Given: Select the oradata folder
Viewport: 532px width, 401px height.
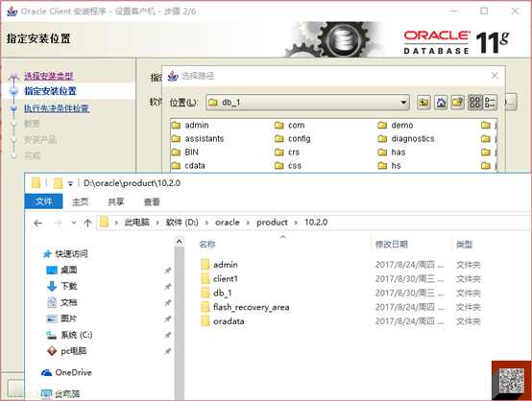Looking at the screenshot, I should click(x=222, y=321).
